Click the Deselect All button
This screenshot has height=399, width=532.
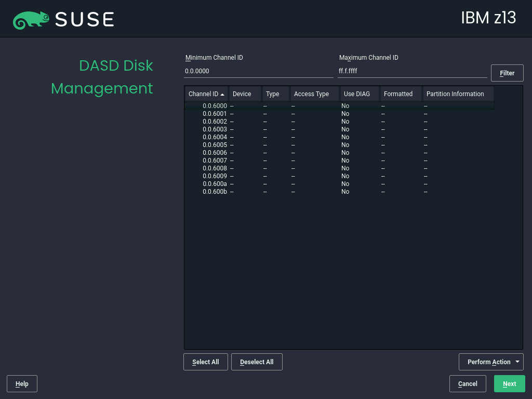click(257, 362)
